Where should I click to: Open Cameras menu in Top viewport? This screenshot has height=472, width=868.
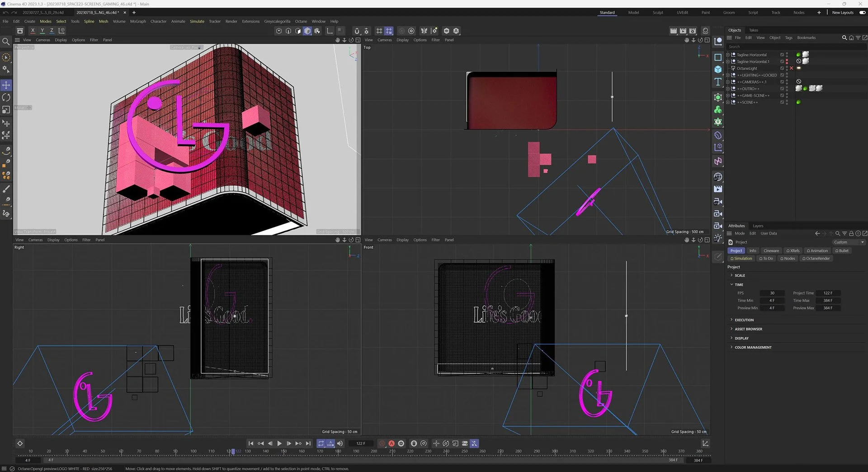pos(384,40)
